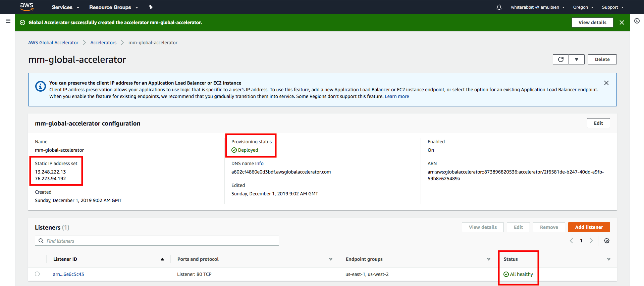
Task: Click the DNS name a602cf4860e0d3bdf.awsglobalaccelerator.com
Action: 281,172
